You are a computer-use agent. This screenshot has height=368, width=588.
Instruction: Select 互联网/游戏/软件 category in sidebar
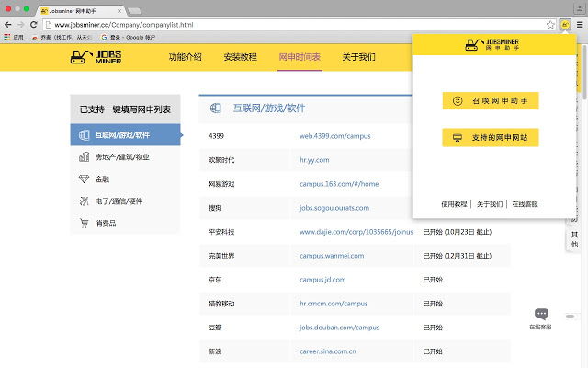click(x=125, y=135)
